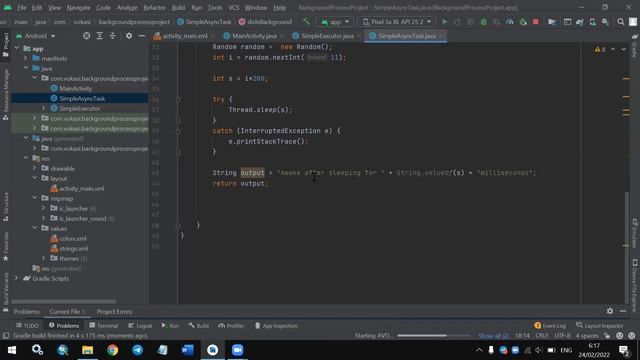This screenshot has width=640, height=360.
Task: Click the Starting AVD progress bar
Action: pos(433,336)
